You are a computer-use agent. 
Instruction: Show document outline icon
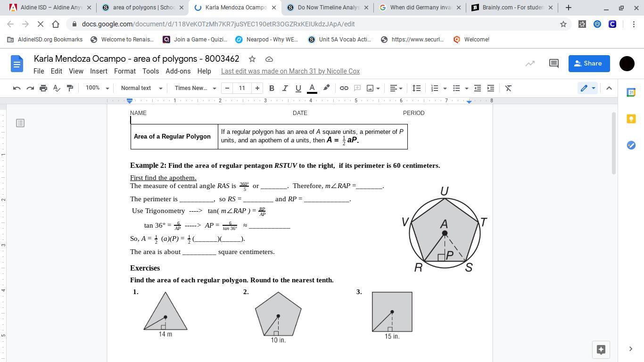click(20, 123)
